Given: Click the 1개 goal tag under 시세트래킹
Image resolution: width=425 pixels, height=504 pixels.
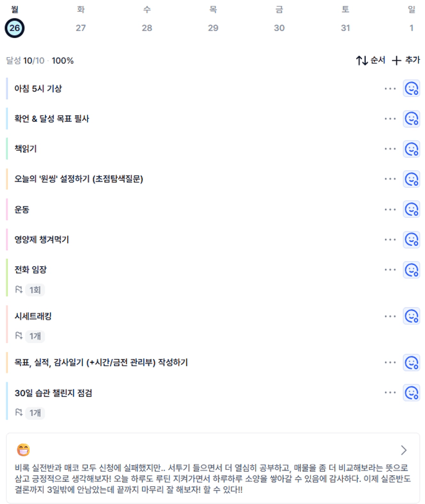Looking at the screenshot, I should tap(34, 336).
